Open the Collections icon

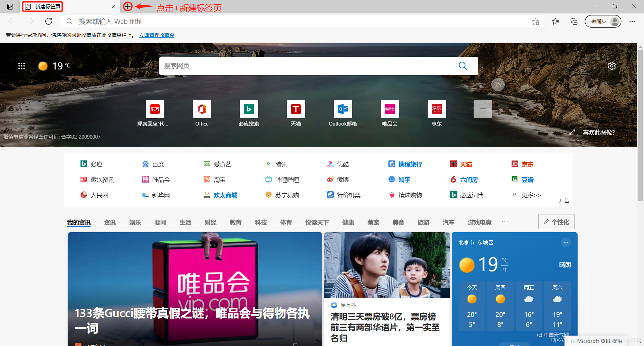pos(574,21)
